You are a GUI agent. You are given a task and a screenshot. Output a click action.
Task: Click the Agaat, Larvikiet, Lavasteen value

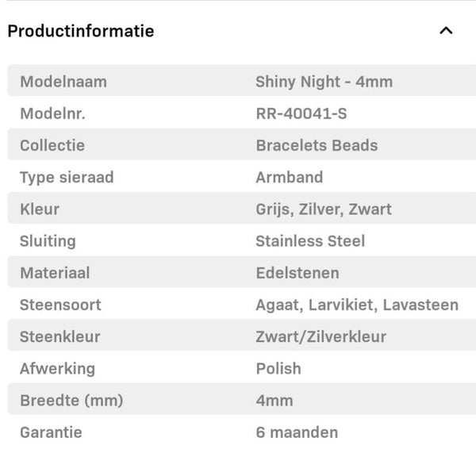(x=357, y=305)
